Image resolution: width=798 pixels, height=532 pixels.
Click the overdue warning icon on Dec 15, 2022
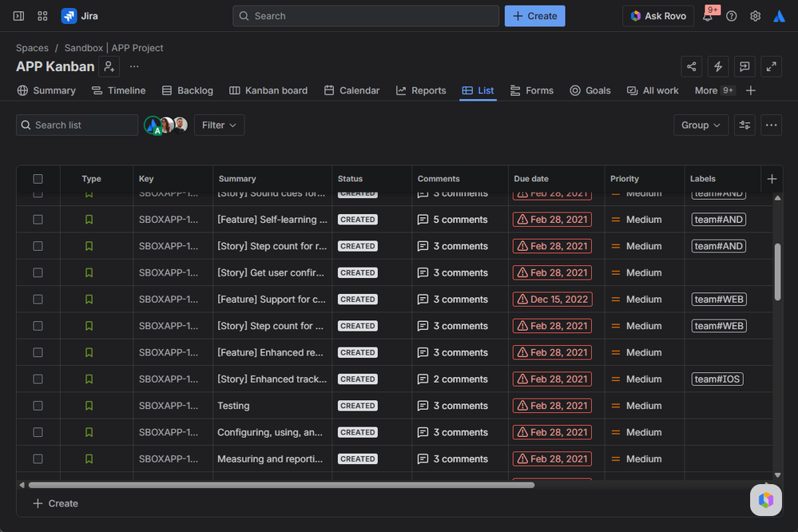click(x=522, y=300)
